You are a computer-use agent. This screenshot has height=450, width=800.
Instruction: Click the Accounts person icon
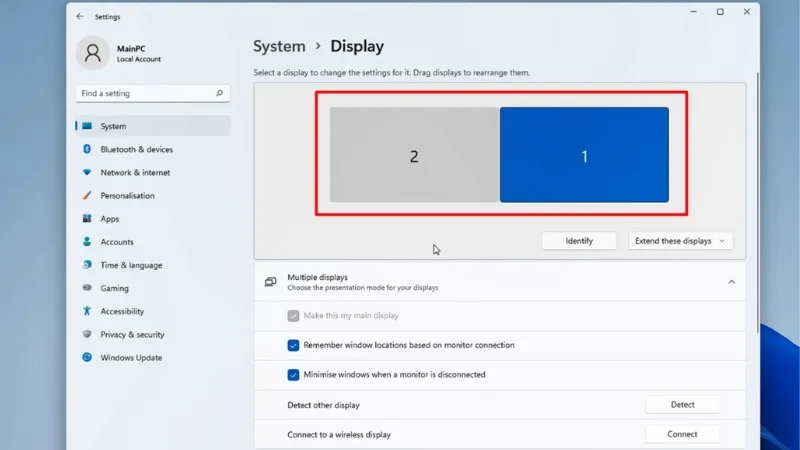tap(87, 242)
